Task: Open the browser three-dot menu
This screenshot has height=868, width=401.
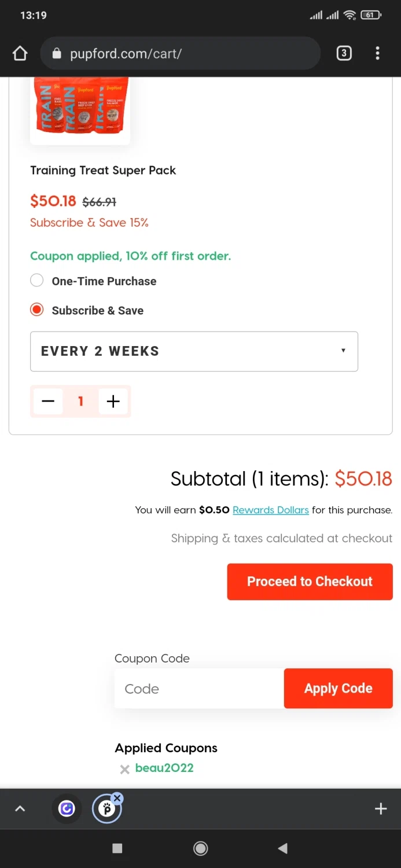Action: [377, 54]
